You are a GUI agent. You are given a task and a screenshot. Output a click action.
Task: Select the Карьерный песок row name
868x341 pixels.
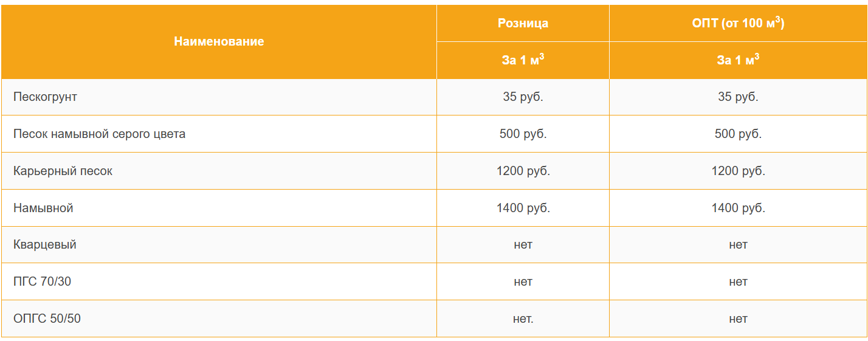coord(63,171)
